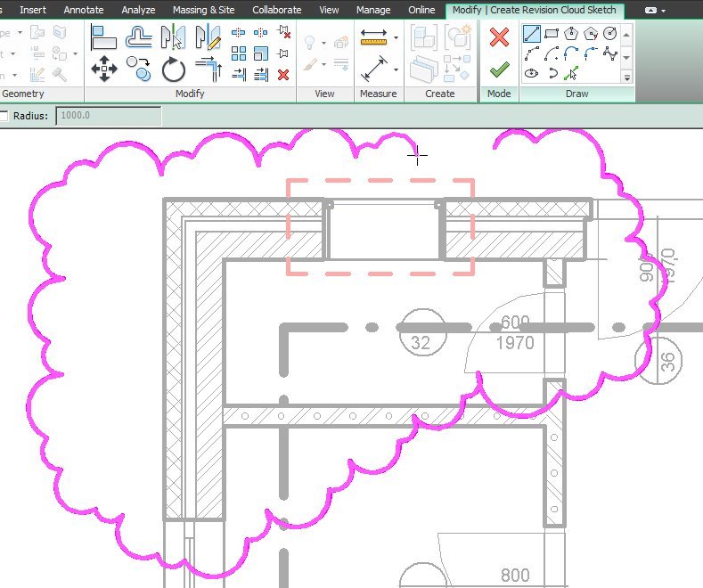Click the Measure Between Two References icon
The width and height of the screenshot is (703, 588).
[x=374, y=37]
